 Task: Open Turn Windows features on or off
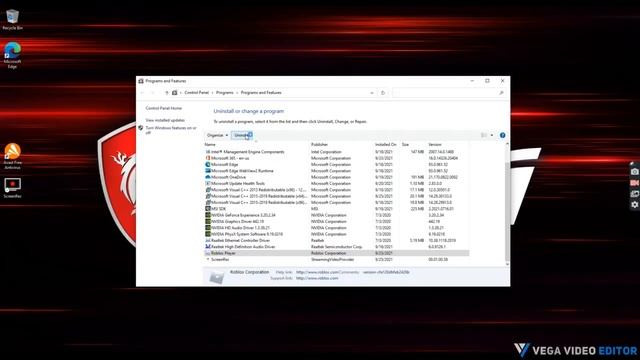(171, 130)
